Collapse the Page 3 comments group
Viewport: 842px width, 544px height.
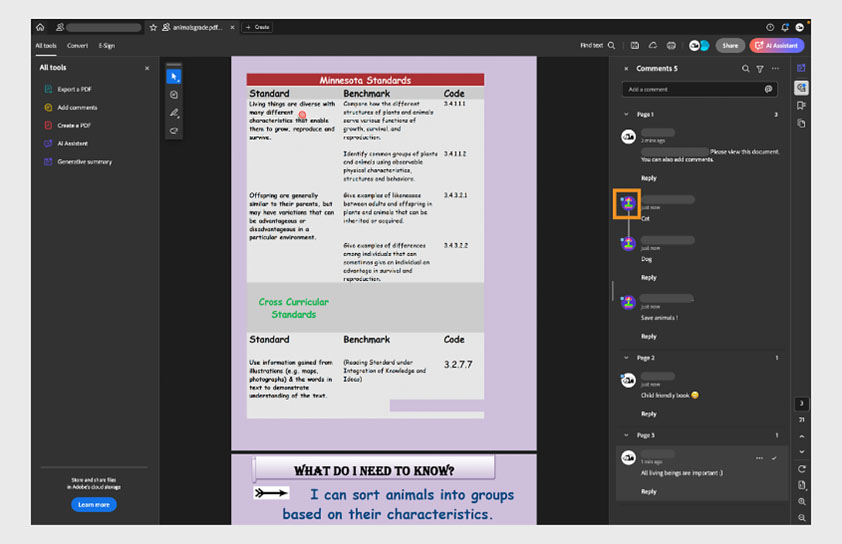pyautogui.click(x=627, y=435)
